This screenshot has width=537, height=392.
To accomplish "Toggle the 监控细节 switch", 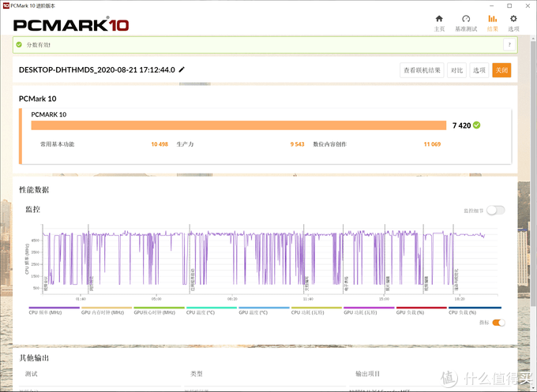I will click(x=496, y=211).
